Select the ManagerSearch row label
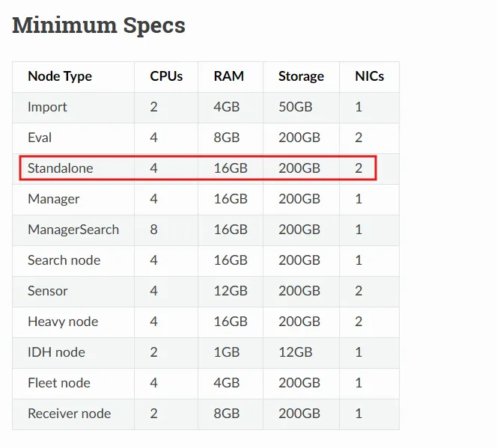Image resolution: width=497 pixels, height=448 pixels. [73, 230]
